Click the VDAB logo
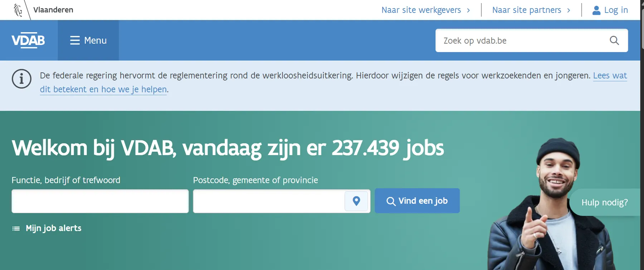Screen dimensions: 644x270 pyautogui.click(x=28, y=40)
